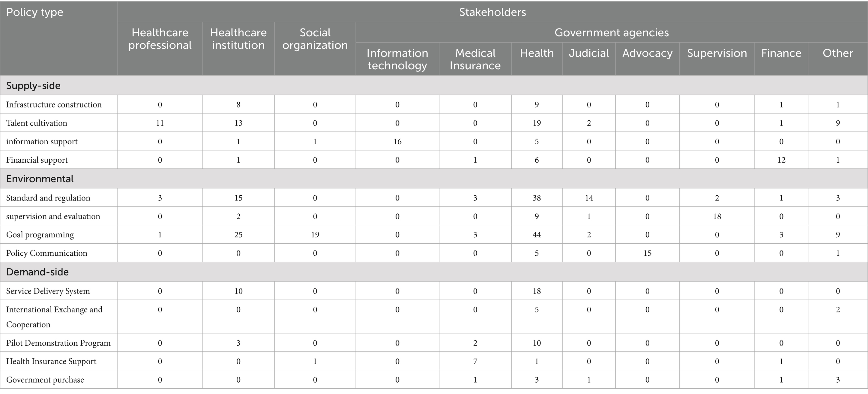The width and height of the screenshot is (868, 394).
Task: Click the Healthcare professional column header
Action: [x=160, y=39]
